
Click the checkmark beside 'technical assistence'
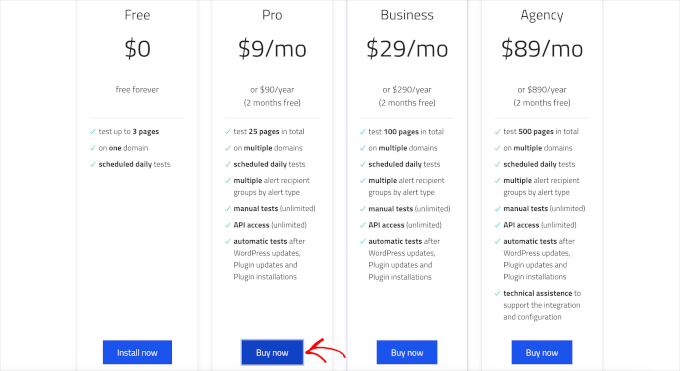point(497,293)
